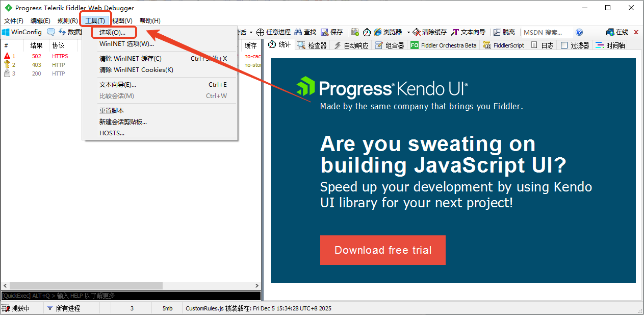Click the QuickExec command input box

click(131, 296)
